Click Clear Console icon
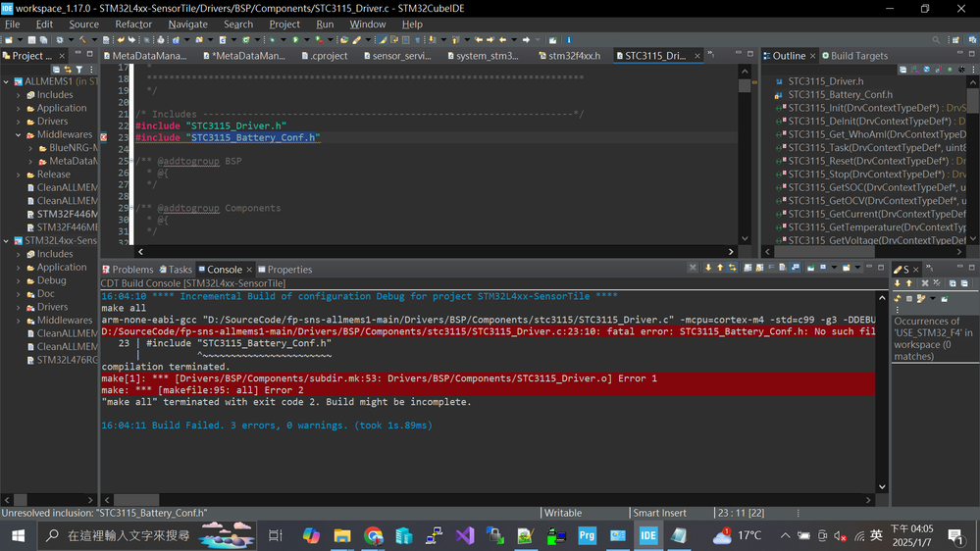This screenshot has height=551, width=980. (x=783, y=268)
